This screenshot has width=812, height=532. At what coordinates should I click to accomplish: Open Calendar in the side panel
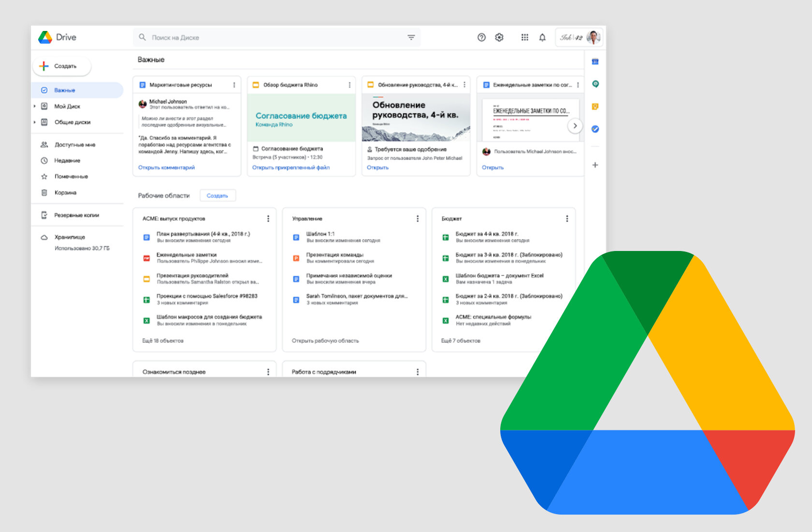tap(595, 61)
